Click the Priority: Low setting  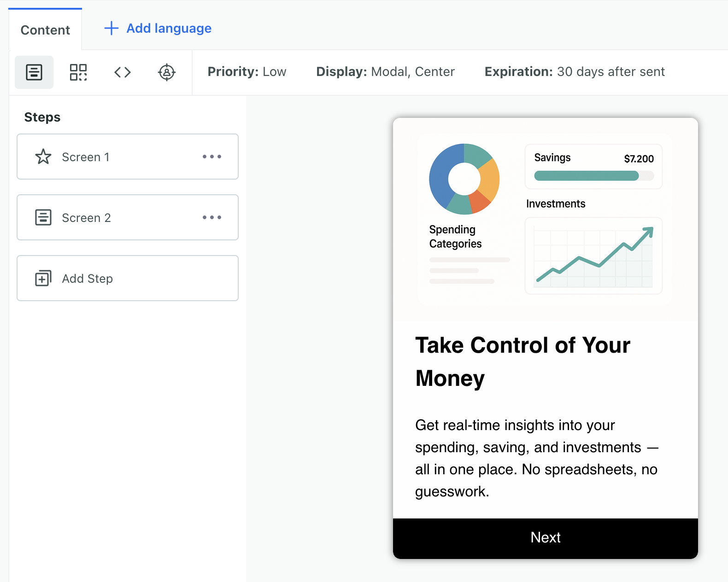pyautogui.click(x=247, y=72)
